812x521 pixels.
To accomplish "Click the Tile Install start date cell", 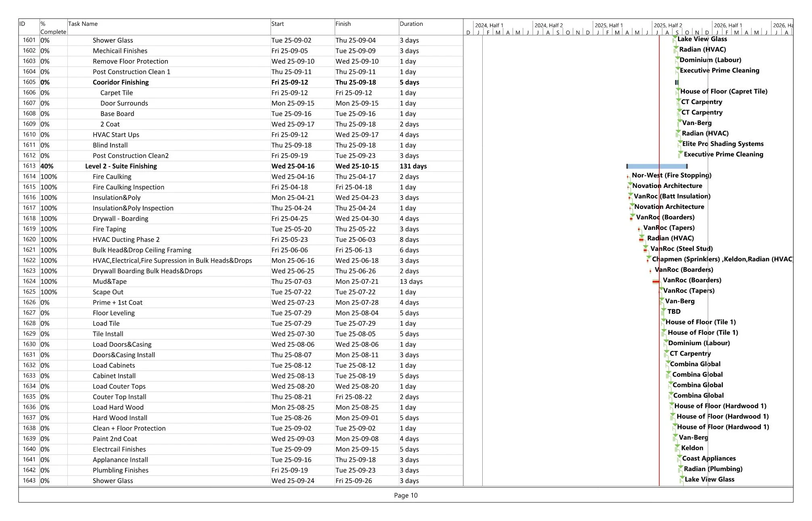I will 293,334.
